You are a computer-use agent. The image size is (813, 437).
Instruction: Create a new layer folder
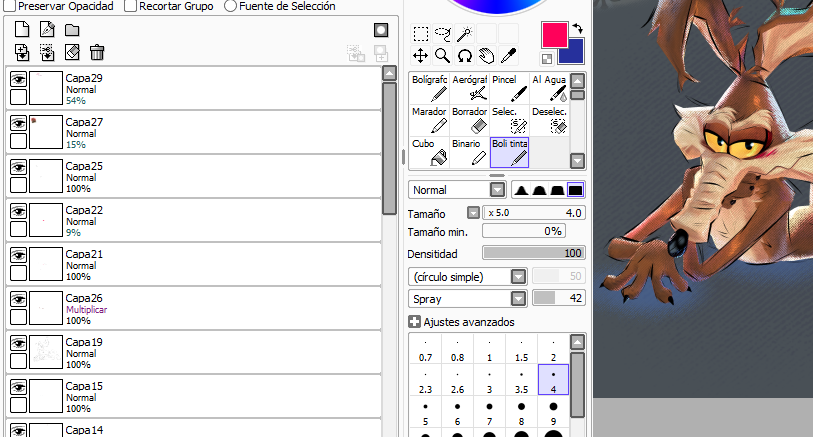pyautogui.click(x=72, y=30)
